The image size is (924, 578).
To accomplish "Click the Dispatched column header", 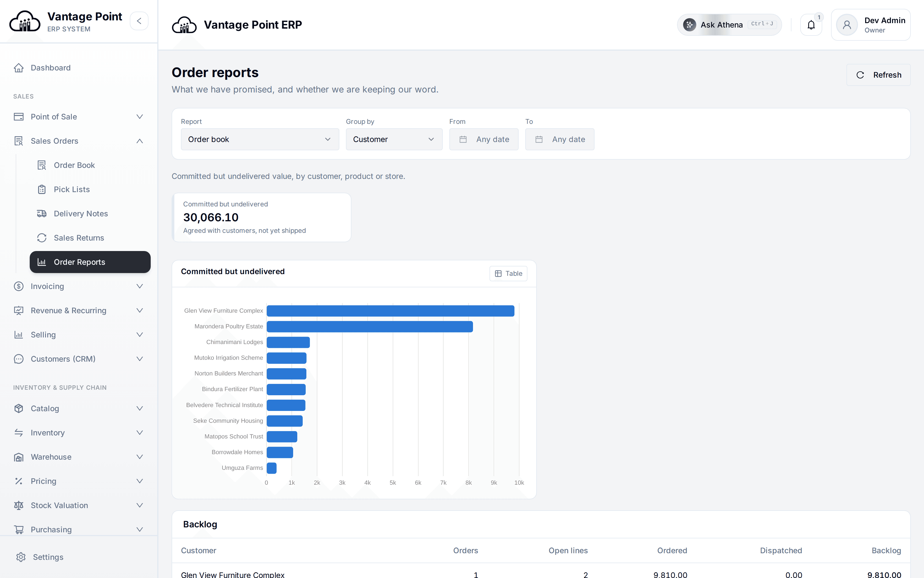I will pos(781,550).
